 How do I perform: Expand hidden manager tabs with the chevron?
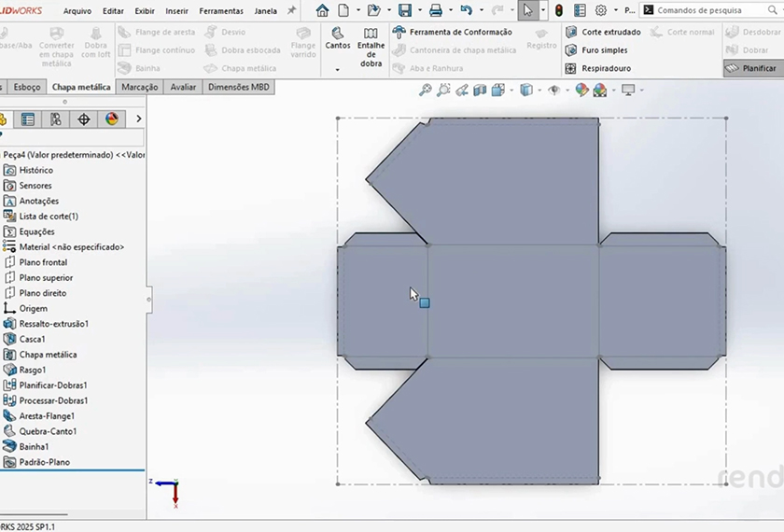click(x=139, y=119)
